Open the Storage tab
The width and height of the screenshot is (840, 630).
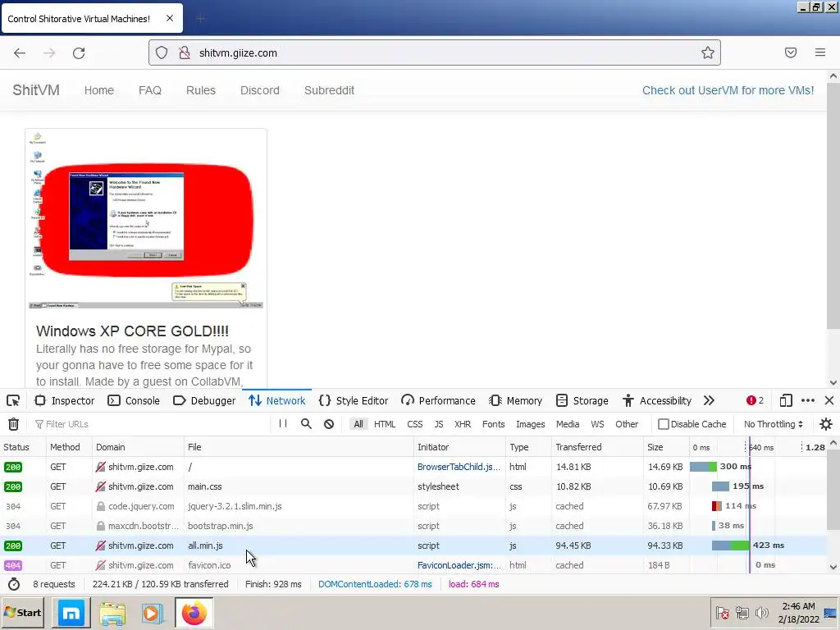tap(582, 400)
